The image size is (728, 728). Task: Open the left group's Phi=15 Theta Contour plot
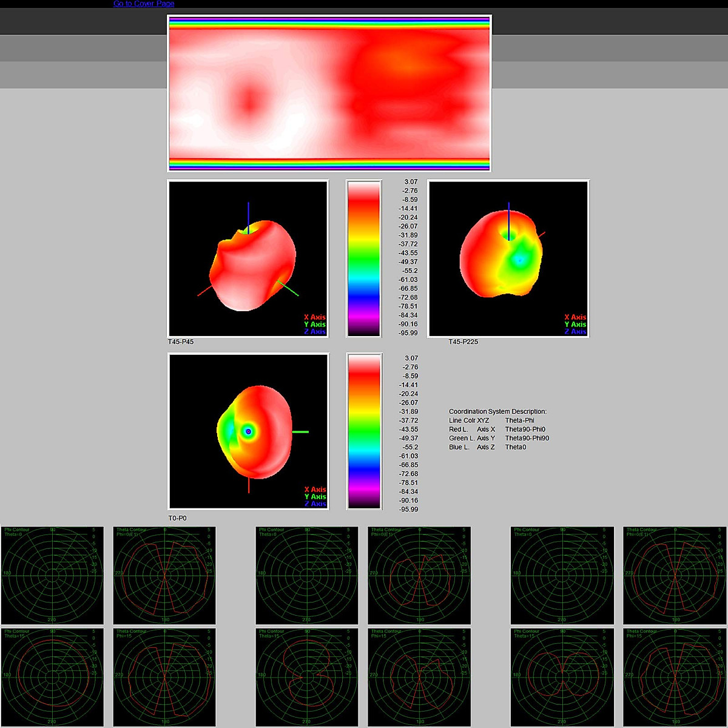click(x=164, y=676)
